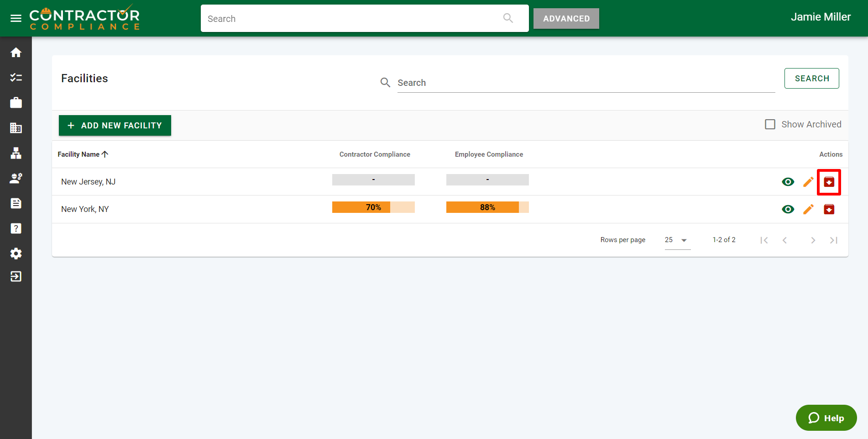868x439 pixels.
Task: Open the settings gear in sidebar
Action: [x=16, y=254]
